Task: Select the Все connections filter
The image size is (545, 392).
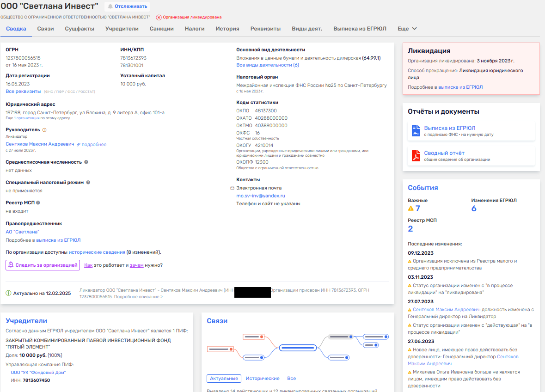Action: (292, 379)
